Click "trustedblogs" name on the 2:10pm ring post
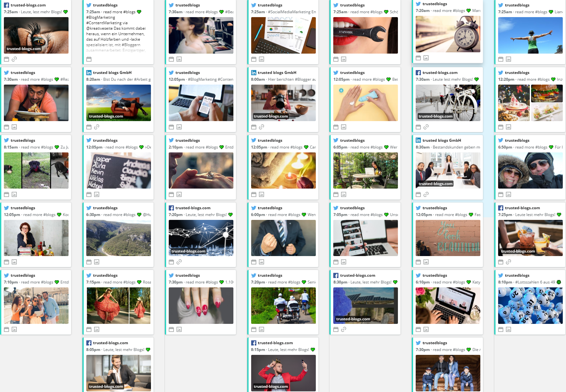This screenshot has height=392, width=566. [187, 140]
